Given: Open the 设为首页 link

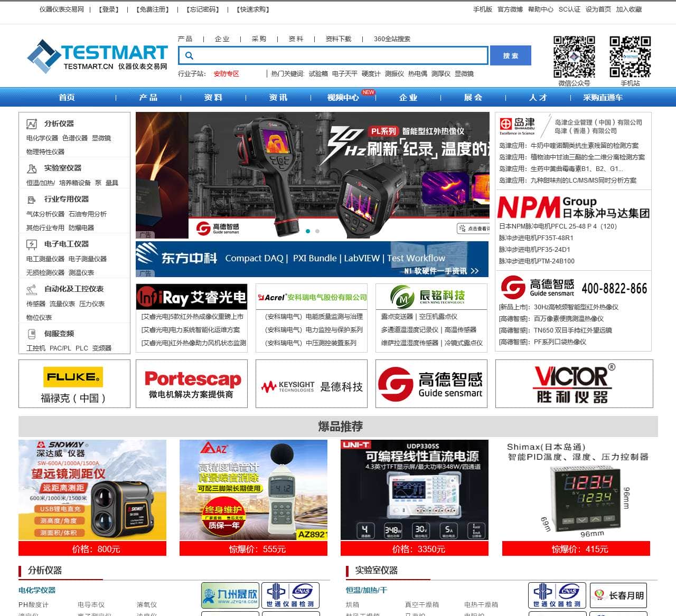Looking at the screenshot, I should (598, 10).
